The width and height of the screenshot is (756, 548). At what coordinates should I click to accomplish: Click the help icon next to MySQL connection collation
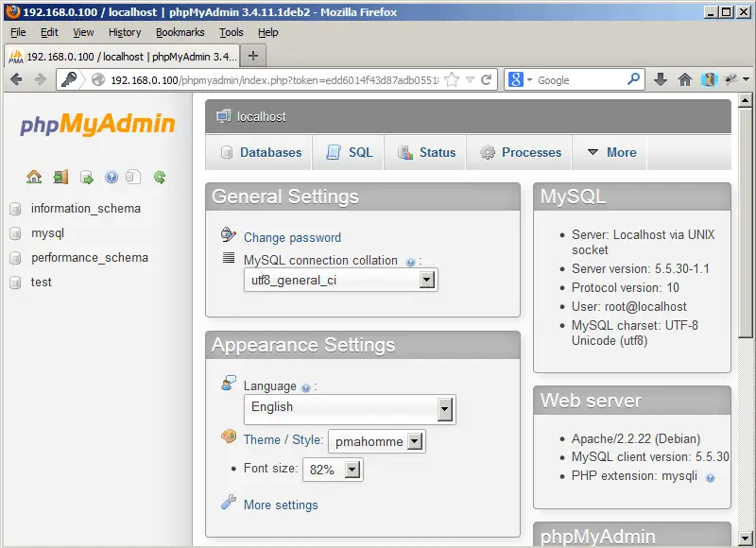[410, 263]
